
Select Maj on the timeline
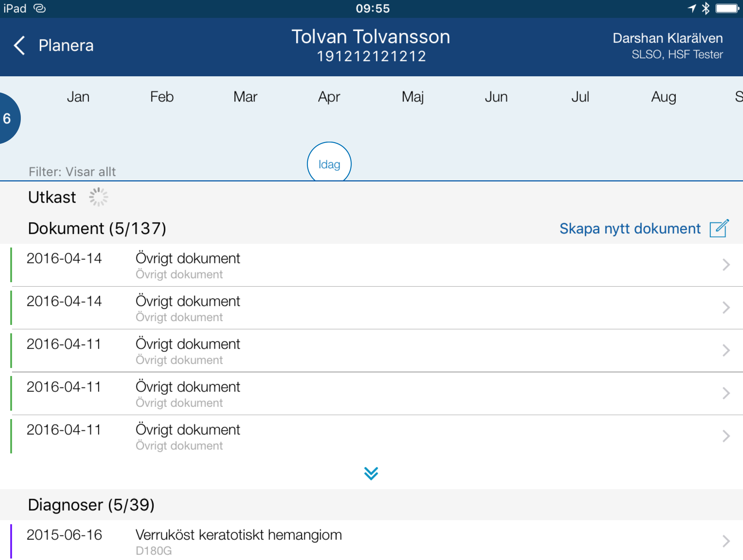413,97
